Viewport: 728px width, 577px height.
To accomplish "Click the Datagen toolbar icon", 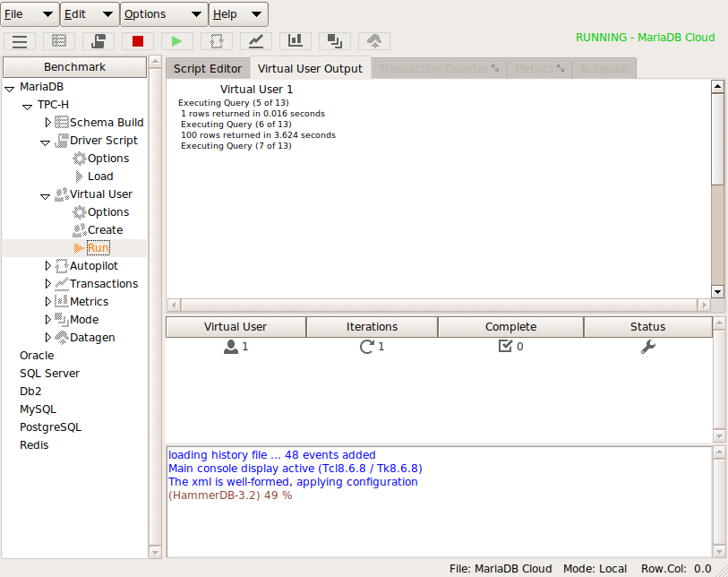I will coord(374,41).
